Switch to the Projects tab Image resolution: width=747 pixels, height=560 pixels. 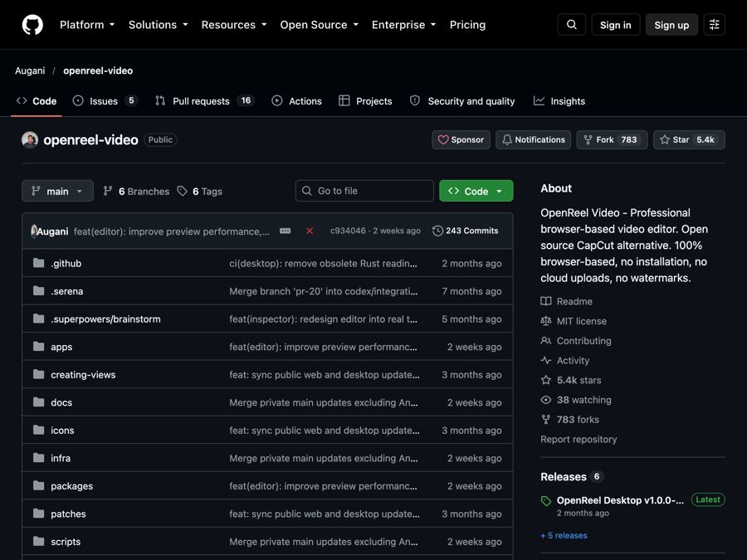click(x=365, y=101)
